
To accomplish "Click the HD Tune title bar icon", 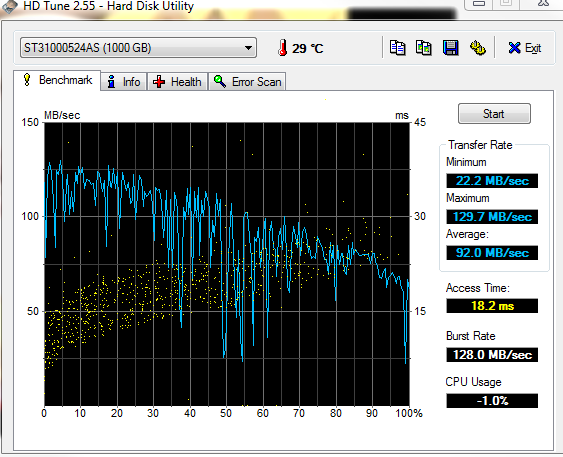I will click(9, 5).
